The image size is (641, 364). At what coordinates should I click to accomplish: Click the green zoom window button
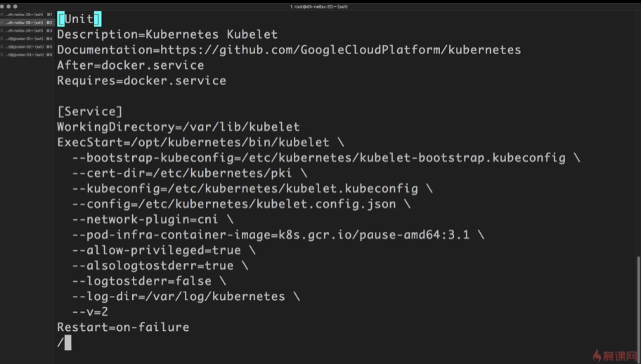click(15, 6)
